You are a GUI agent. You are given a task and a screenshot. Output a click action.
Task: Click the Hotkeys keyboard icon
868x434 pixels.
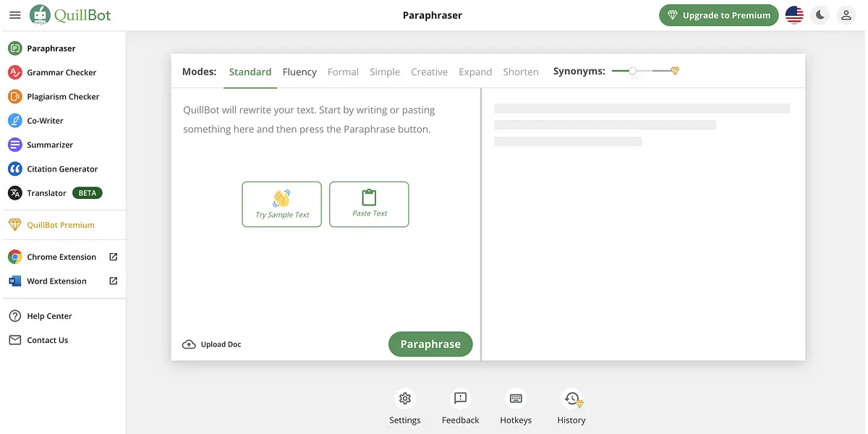516,399
